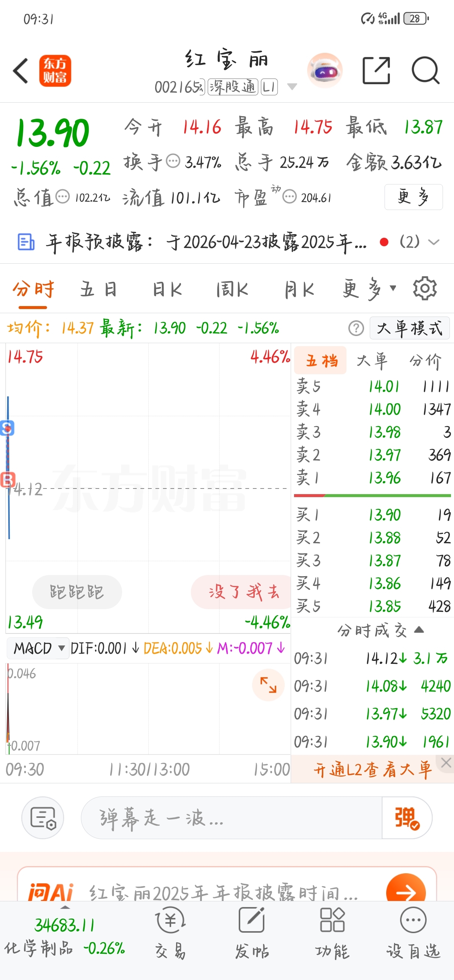Open 交易 trade icon in bottom bar
The image size is (454, 980).
point(170,933)
